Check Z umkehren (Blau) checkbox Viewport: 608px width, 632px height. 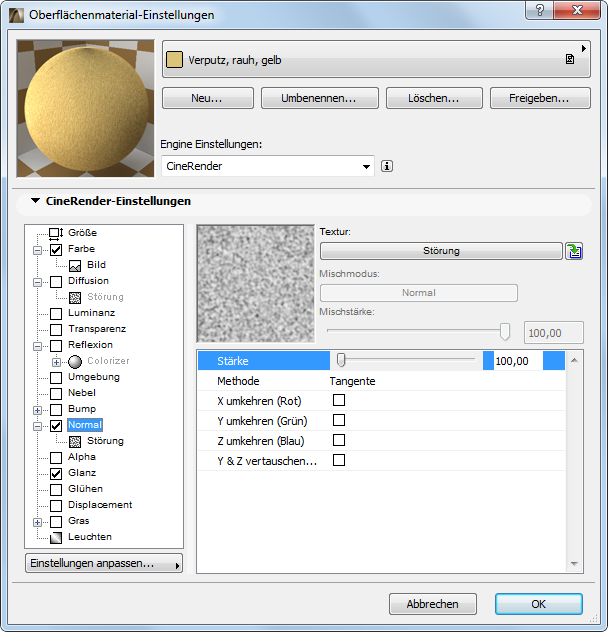tap(339, 440)
